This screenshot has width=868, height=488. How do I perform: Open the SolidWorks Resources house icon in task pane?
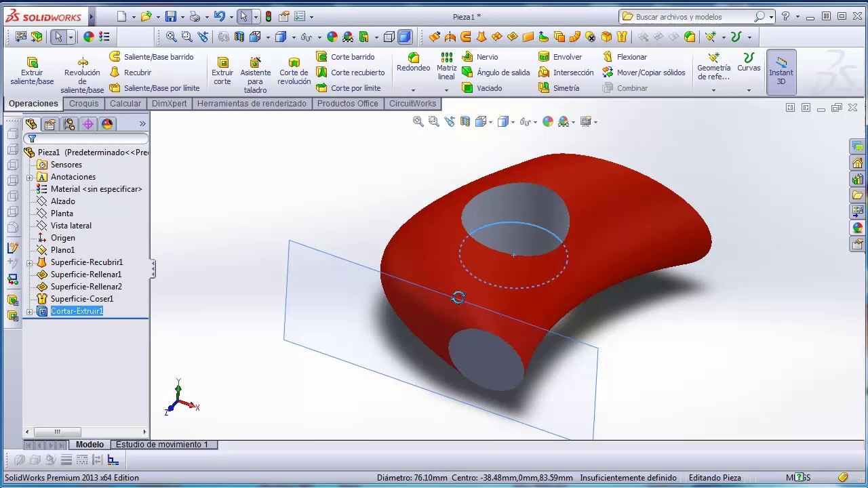(858, 163)
